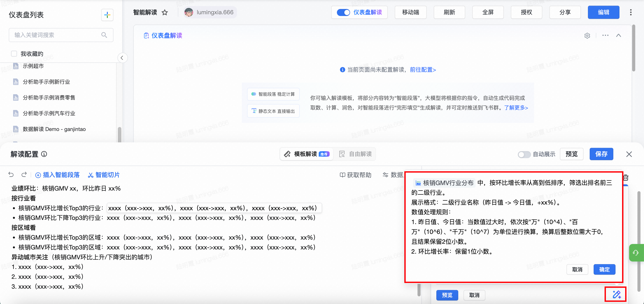Enable the 自动展示 toggle

pos(524,154)
